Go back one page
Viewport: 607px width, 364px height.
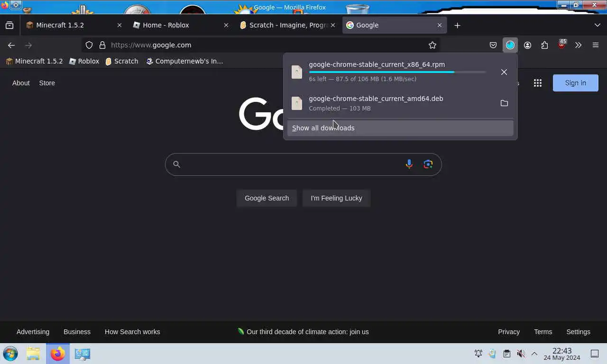(11, 45)
